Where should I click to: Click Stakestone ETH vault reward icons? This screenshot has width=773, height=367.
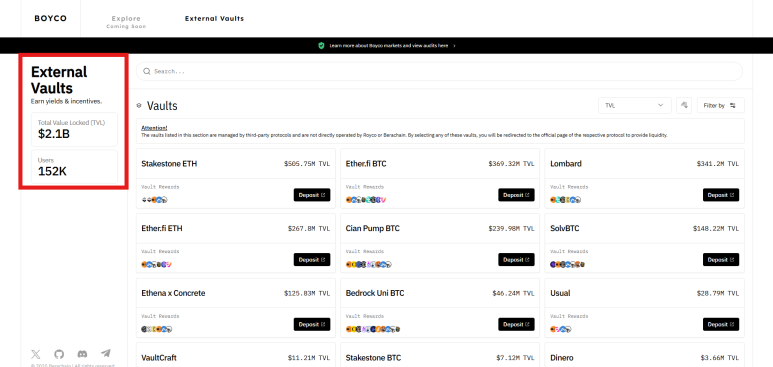point(154,200)
